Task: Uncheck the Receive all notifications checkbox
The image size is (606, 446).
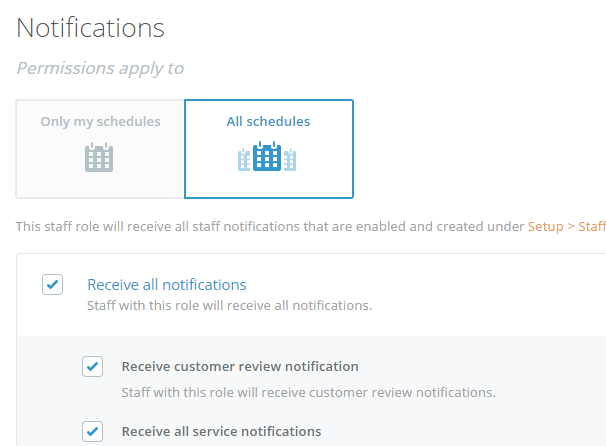Action: point(53,284)
